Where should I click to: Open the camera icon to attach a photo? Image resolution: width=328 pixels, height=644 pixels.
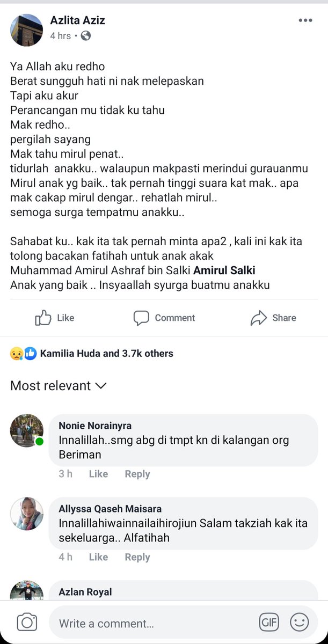pyautogui.click(x=27, y=623)
